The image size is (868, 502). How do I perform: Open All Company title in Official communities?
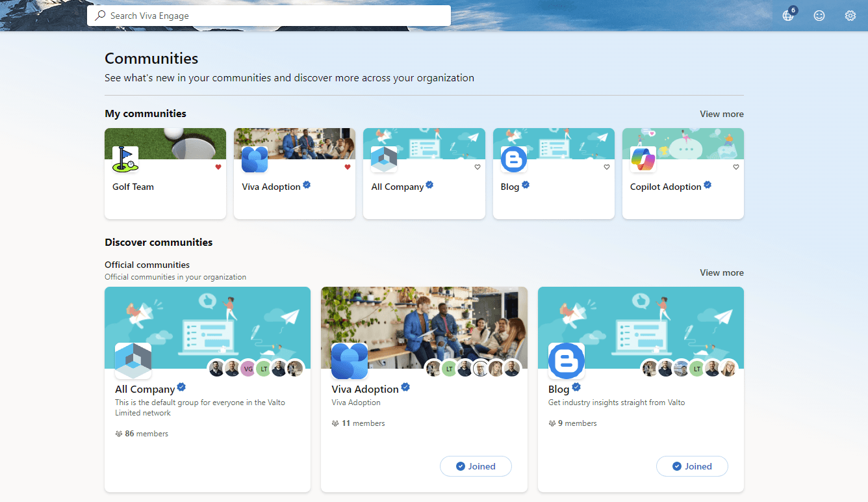145,389
